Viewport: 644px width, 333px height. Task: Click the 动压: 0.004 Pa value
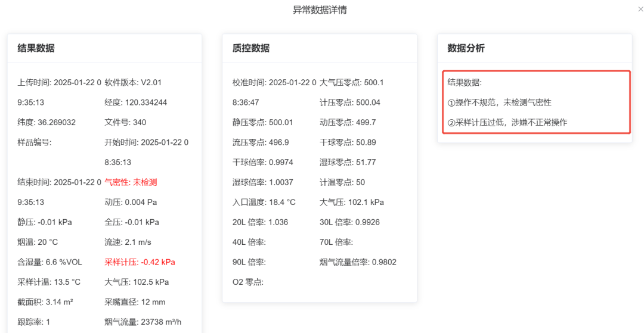(x=131, y=202)
